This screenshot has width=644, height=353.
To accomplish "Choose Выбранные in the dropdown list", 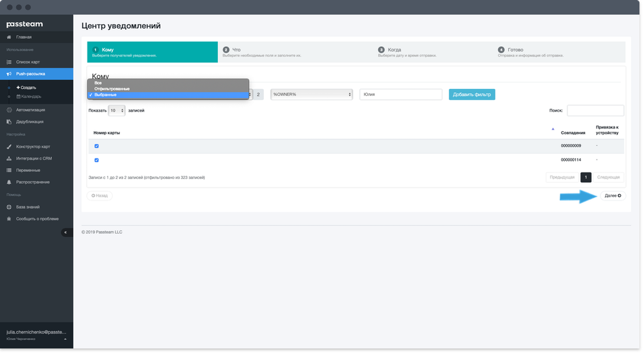I will point(168,95).
